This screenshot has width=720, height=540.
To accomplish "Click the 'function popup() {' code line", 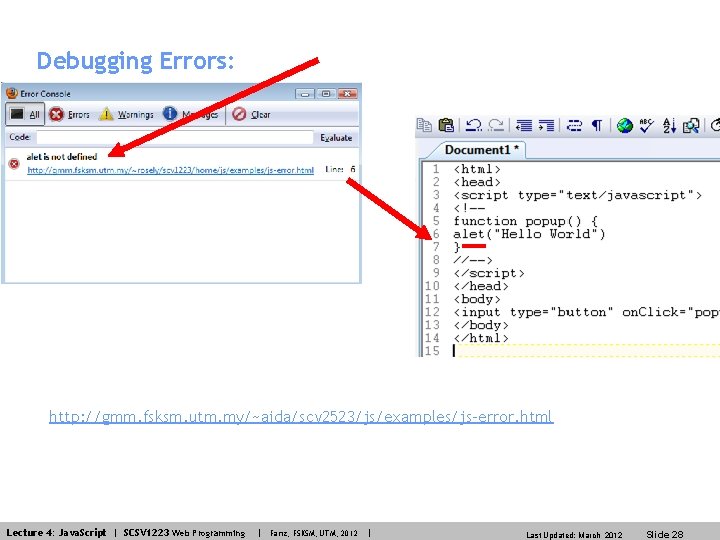I will pyautogui.click(x=525, y=221).
